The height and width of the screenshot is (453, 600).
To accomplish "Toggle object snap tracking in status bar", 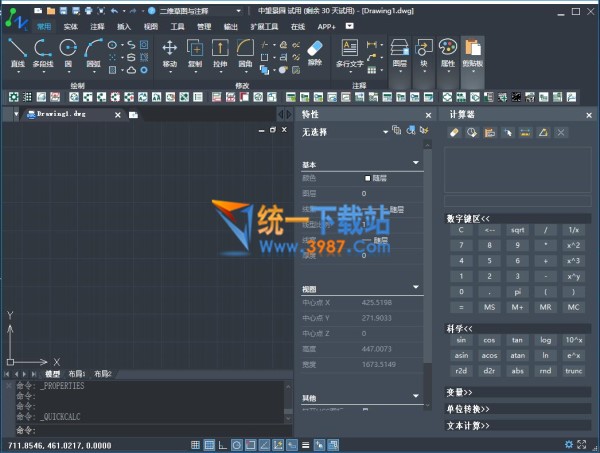I will click(264, 445).
